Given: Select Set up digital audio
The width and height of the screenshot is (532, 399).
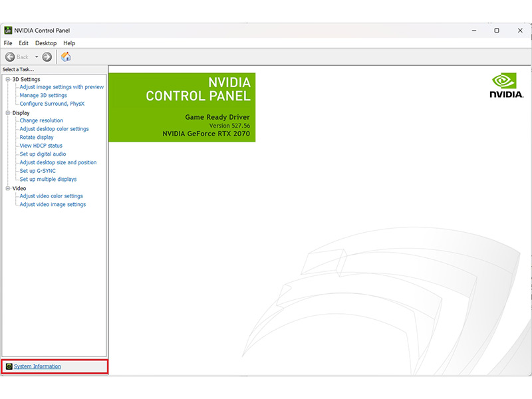Looking at the screenshot, I should [43, 154].
